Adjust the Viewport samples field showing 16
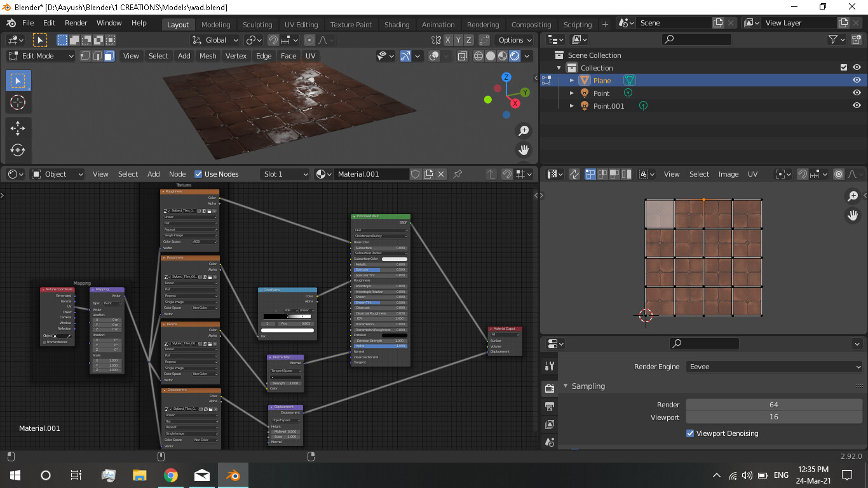The height and width of the screenshot is (488, 868). click(774, 417)
